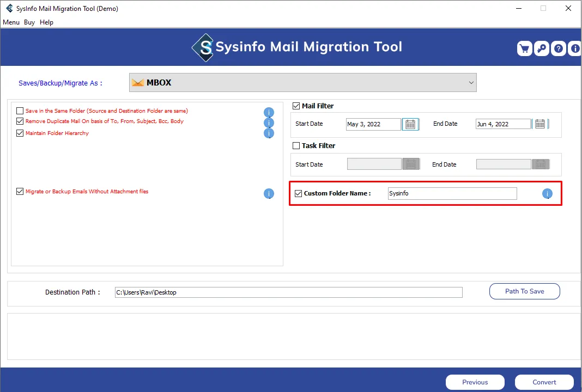
Task: Click the Path To Save button
Action: click(x=524, y=291)
